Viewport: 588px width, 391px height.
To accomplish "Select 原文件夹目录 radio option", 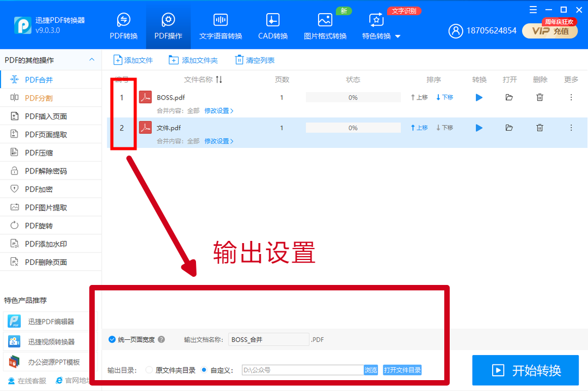I will pos(149,370).
